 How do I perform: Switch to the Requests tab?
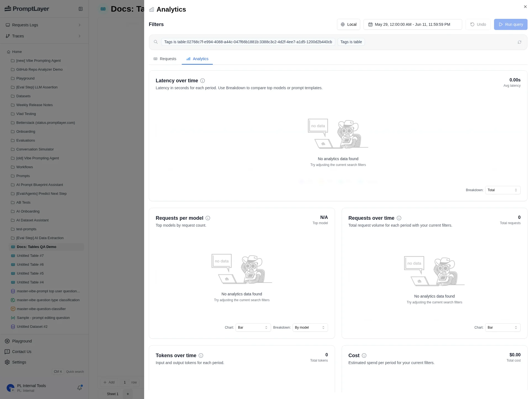[x=165, y=59]
